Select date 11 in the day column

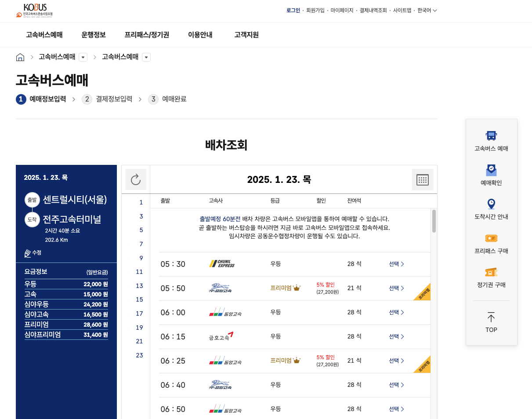[139, 272]
